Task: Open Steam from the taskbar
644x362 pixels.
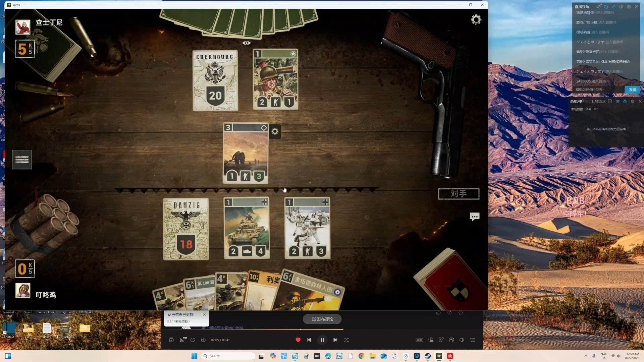Action: point(428,356)
